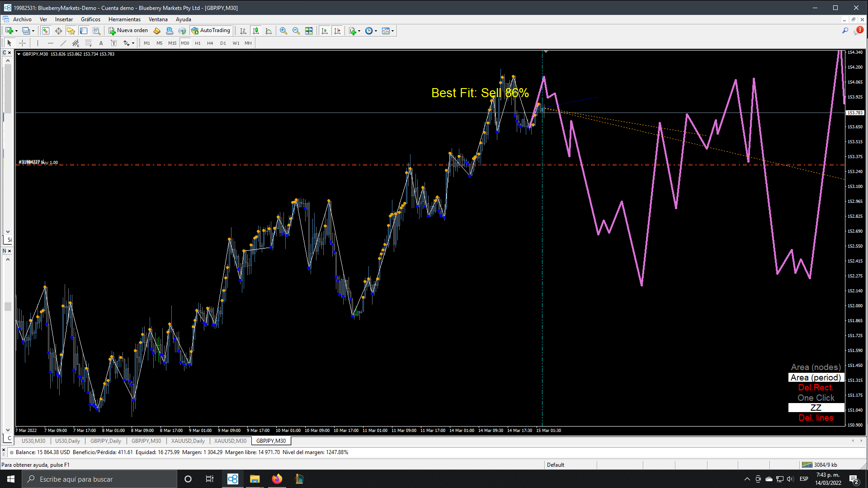Enable chart auto scroll icon

pos(325,31)
